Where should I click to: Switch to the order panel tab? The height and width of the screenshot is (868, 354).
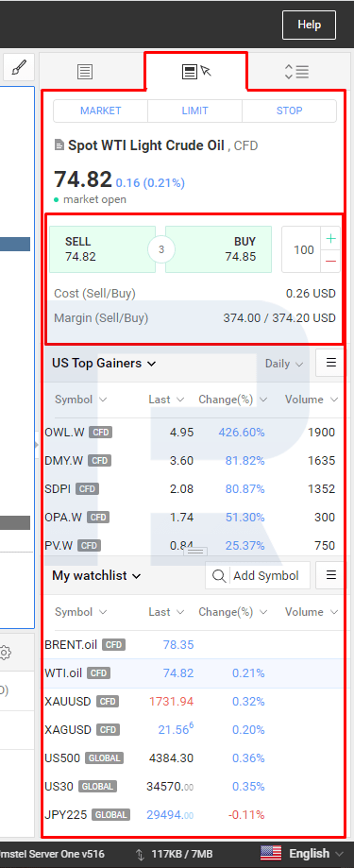coord(196,71)
